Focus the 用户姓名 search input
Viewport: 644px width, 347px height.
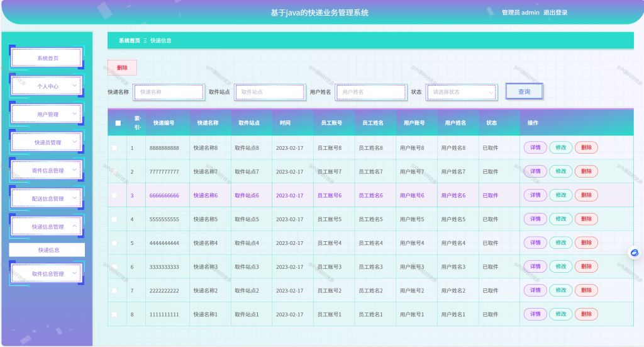371,92
